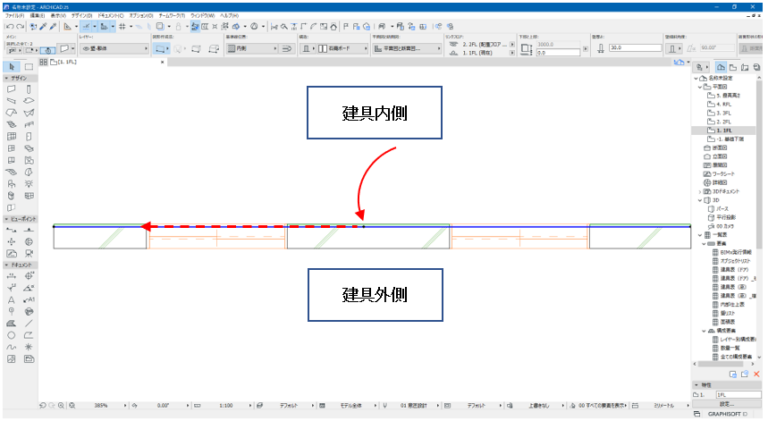Click the wall thickness field showing 30.0
The width and height of the screenshot is (768, 421).
(x=635, y=48)
